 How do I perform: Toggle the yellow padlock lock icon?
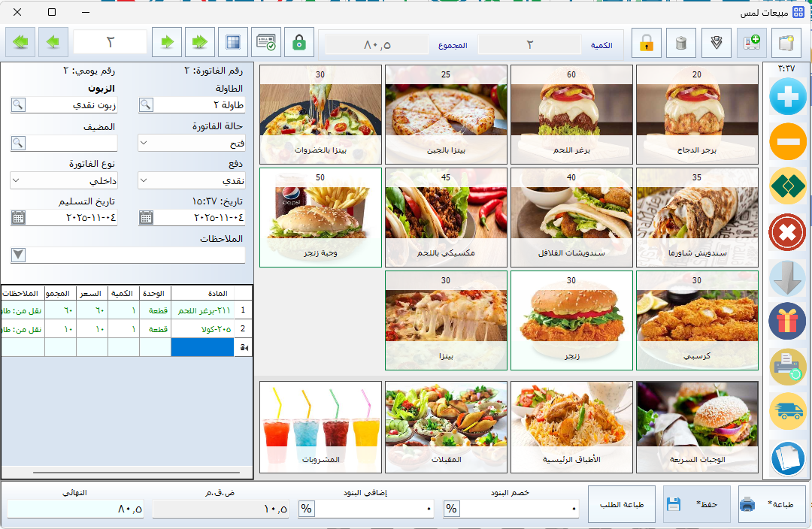pyautogui.click(x=646, y=43)
